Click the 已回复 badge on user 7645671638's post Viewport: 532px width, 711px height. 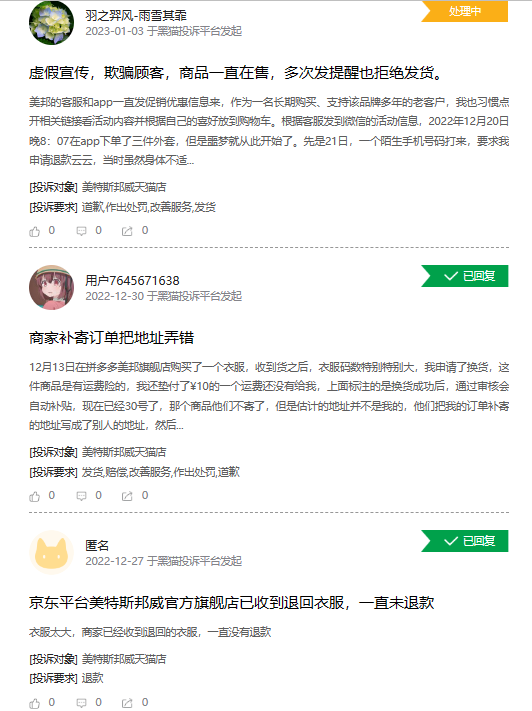point(465,276)
